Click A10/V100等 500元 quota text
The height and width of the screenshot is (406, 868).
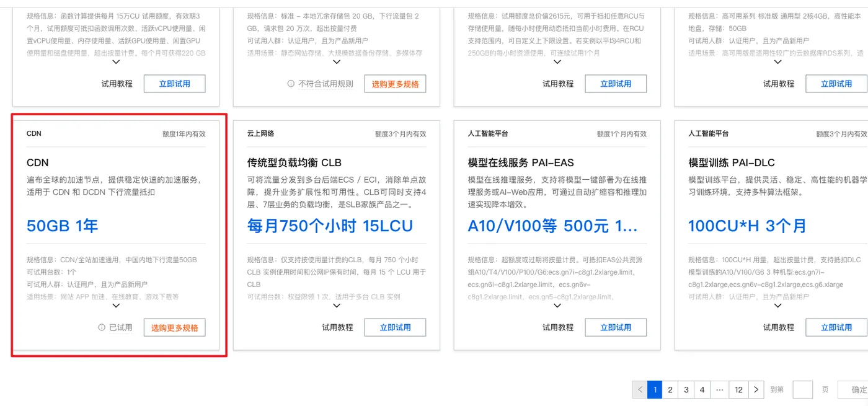click(552, 226)
